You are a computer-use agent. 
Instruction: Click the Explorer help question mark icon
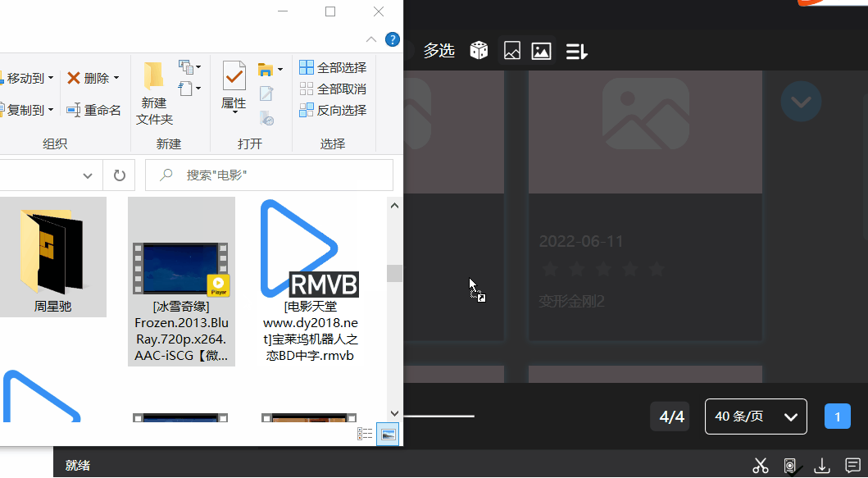click(393, 39)
